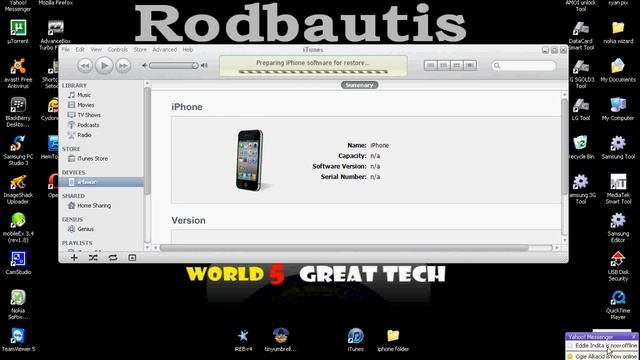Click the iTunes Previous track button
Screen dimensions: 640x360
pos(85,66)
